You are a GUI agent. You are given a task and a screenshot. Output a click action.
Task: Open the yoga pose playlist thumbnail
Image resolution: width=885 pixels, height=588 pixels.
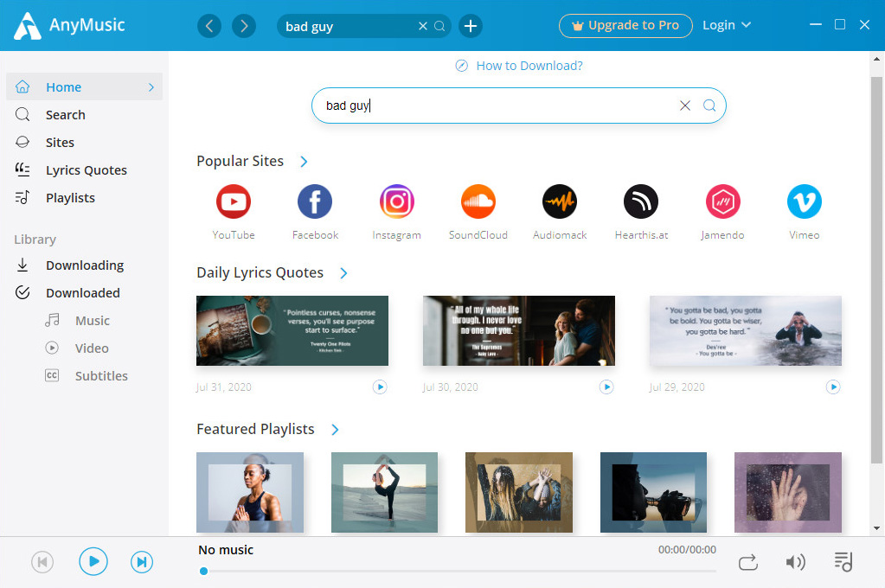384,492
